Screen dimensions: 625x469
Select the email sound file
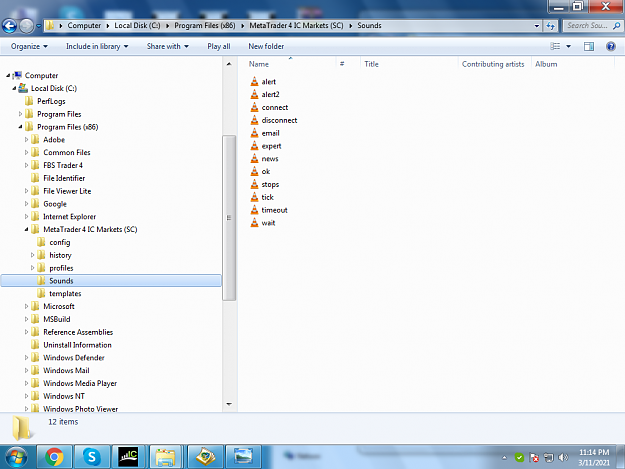point(265,133)
